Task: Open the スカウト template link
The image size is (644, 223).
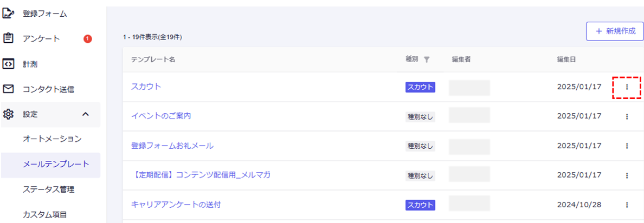Action: click(146, 87)
